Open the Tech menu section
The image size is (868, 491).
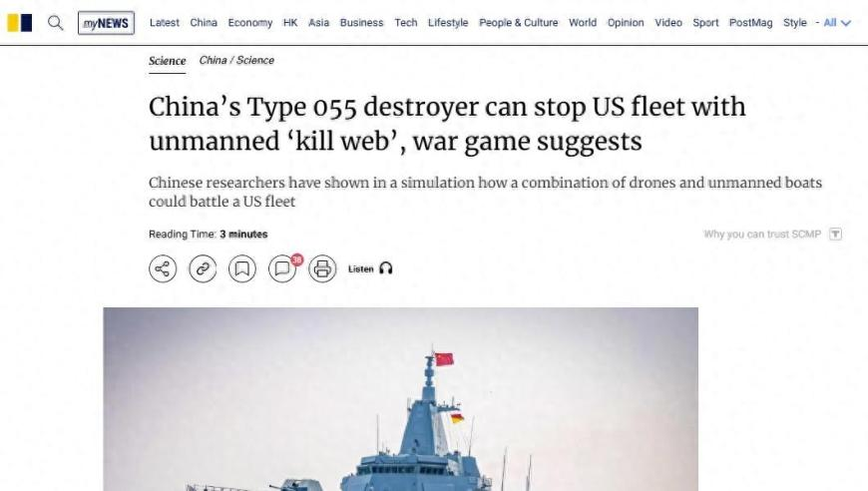pos(406,23)
